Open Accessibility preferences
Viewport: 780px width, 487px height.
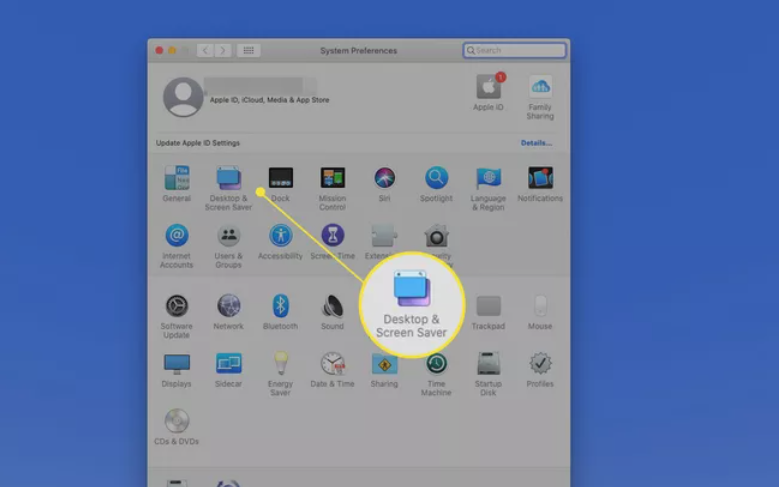[x=281, y=242]
